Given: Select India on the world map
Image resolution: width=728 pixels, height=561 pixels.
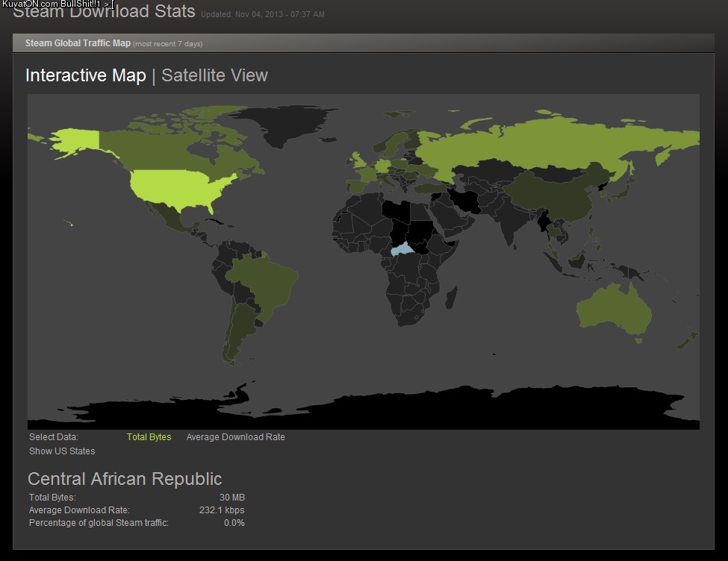Looking at the screenshot, I should click(x=509, y=222).
